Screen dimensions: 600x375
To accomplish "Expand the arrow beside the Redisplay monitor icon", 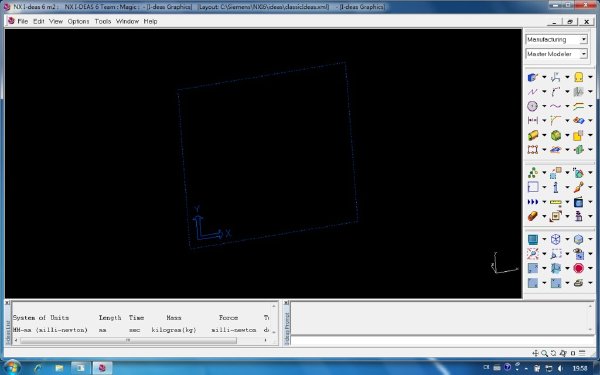I will [544, 240].
